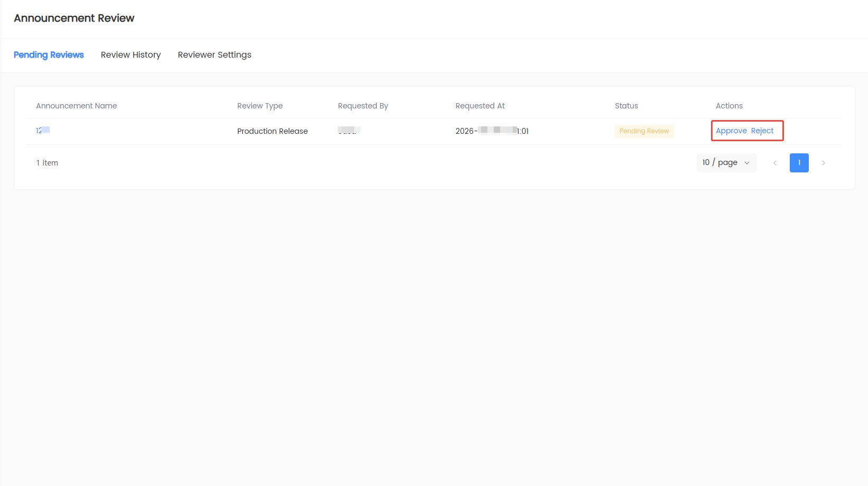
Task: Click the Pending Review status tag
Action: 644,131
